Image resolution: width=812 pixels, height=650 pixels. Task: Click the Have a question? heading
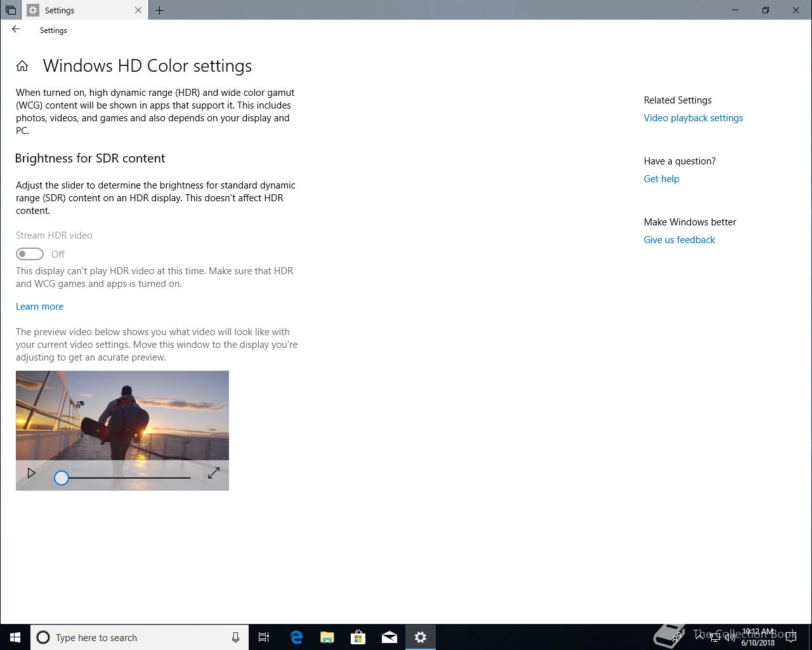click(679, 161)
